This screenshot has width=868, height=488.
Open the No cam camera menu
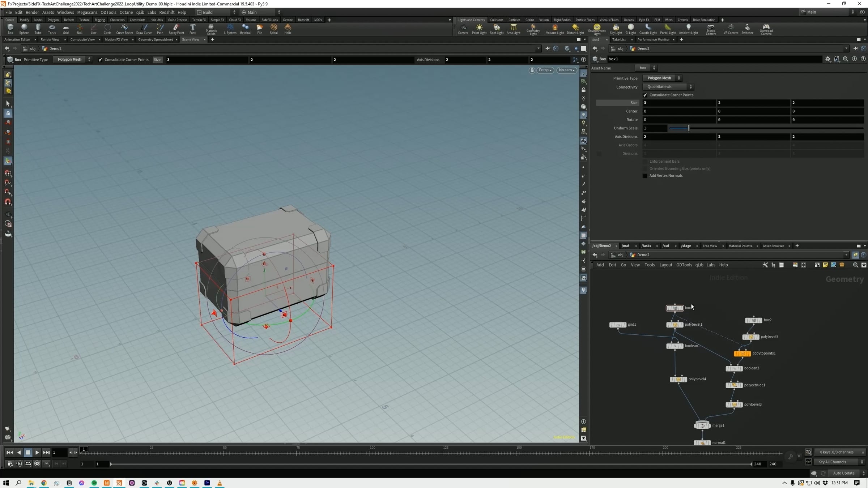(566, 70)
